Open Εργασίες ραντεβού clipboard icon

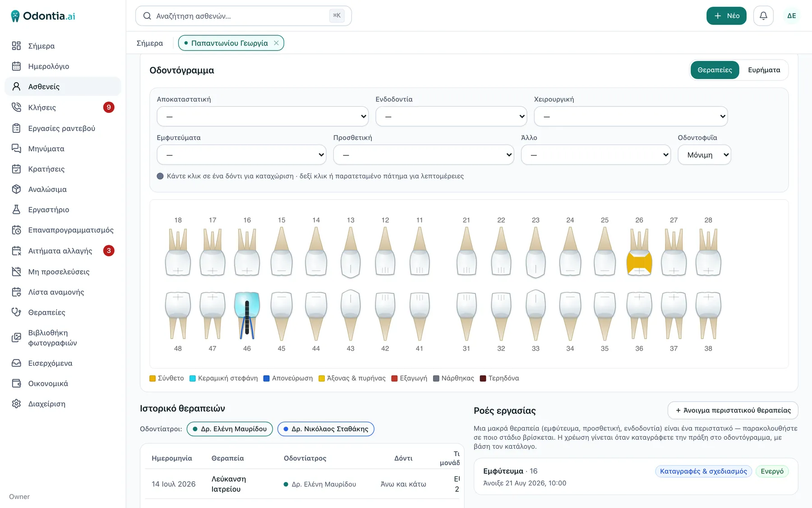tap(16, 128)
